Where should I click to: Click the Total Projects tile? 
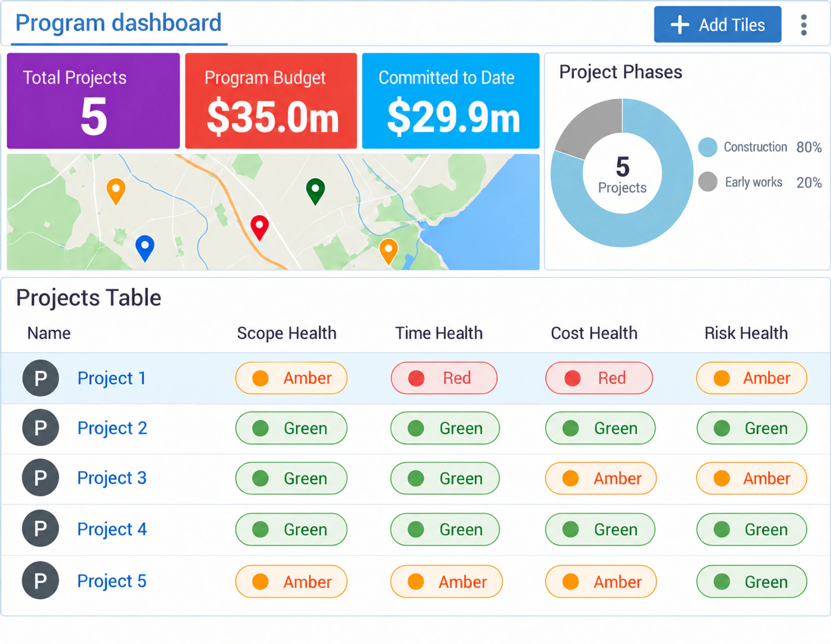(x=93, y=101)
